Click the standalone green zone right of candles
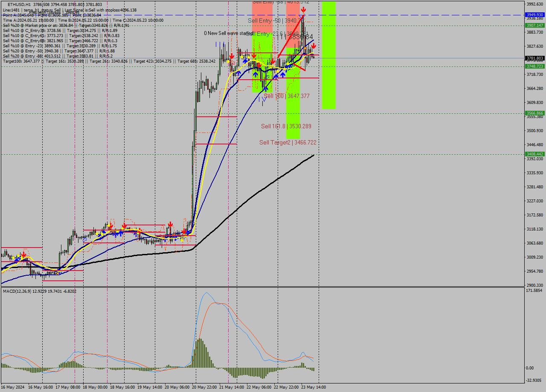 [329, 55]
